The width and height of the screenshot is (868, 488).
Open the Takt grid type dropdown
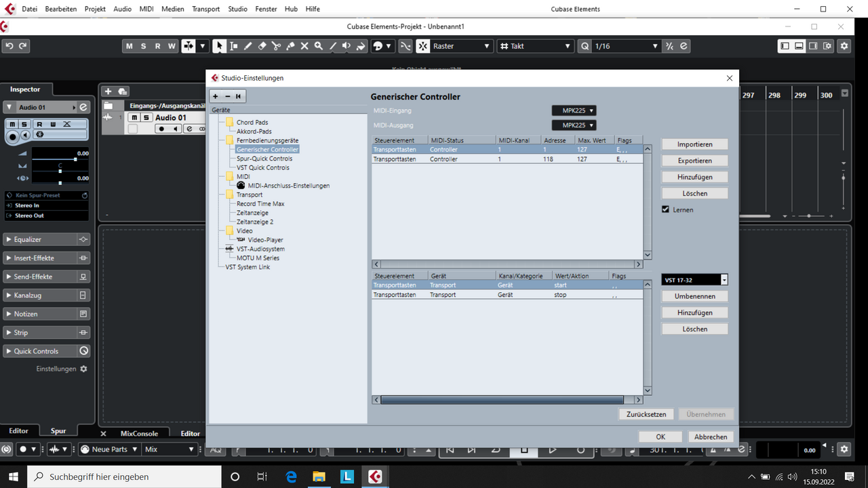tap(536, 46)
